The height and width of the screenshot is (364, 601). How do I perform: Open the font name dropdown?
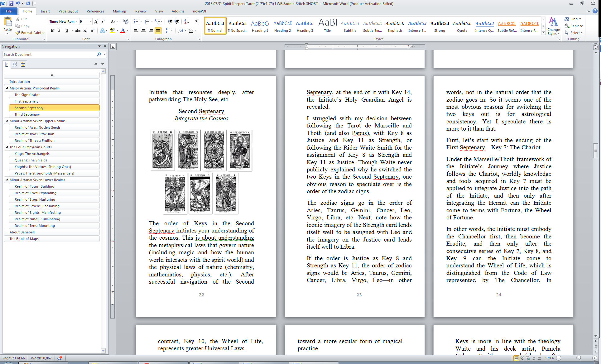pos(77,22)
